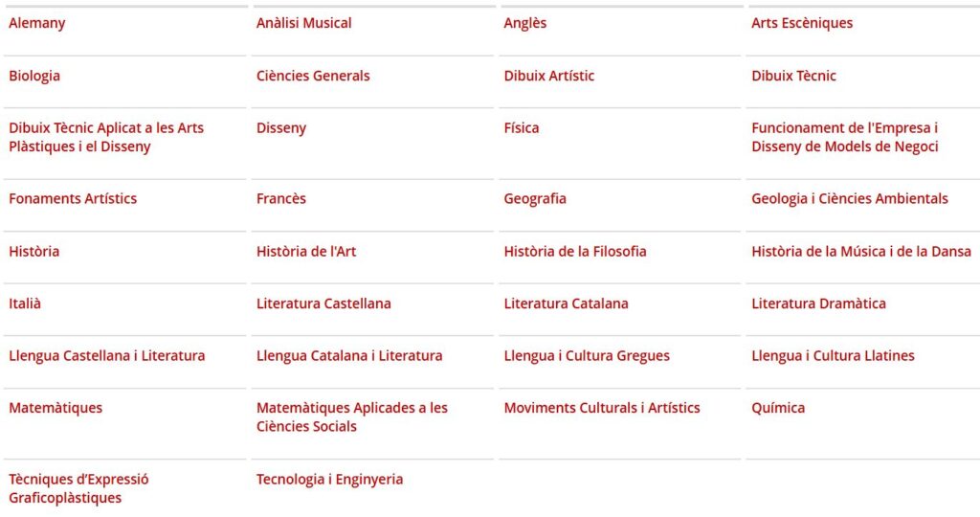Open the Italià subject link
980x517 pixels.
pos(25,303)
